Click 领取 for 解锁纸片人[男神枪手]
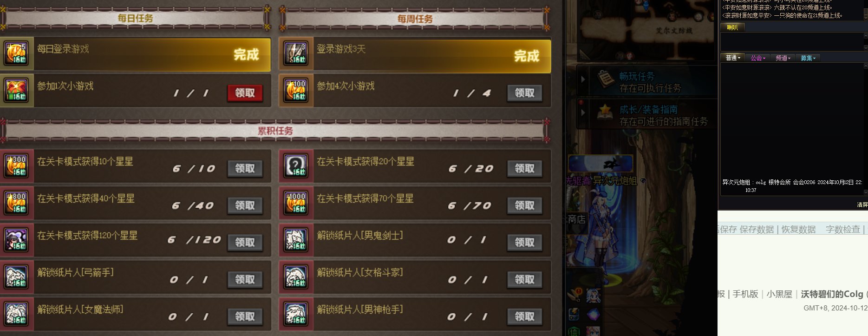868x336 pixels. [524, 316]
